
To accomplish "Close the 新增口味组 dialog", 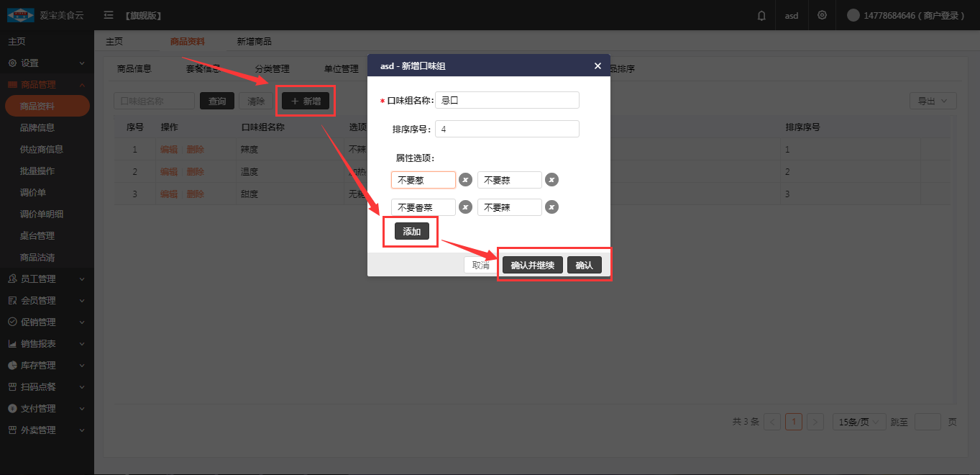I will (597, 66).
